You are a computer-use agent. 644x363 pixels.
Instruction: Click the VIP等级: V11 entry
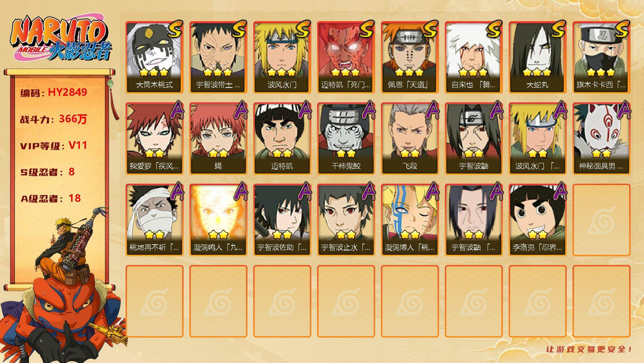coord(54,146)
